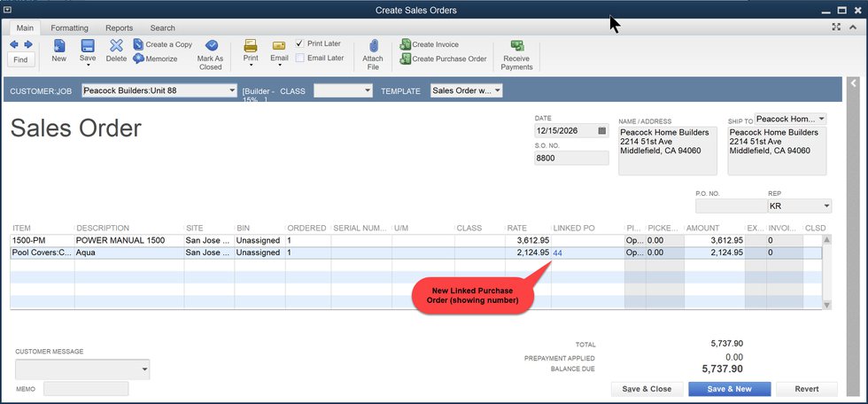Click the Save & Close button

646,389
